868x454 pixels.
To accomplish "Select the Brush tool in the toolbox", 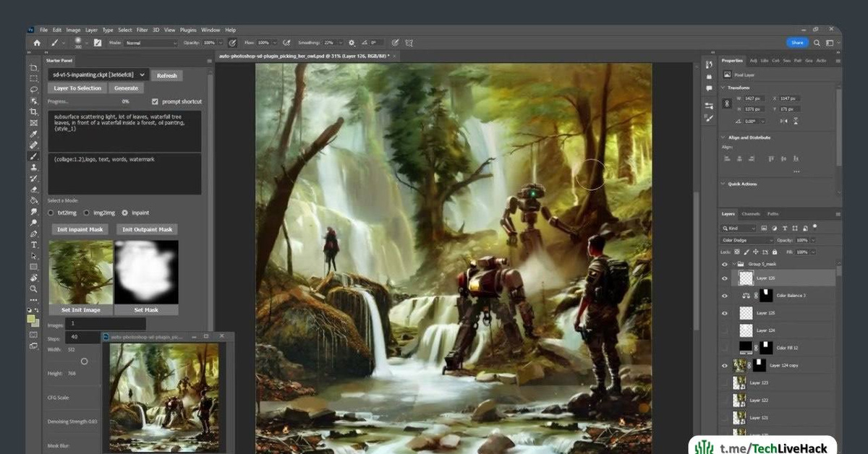I will [x=33, y=155].
